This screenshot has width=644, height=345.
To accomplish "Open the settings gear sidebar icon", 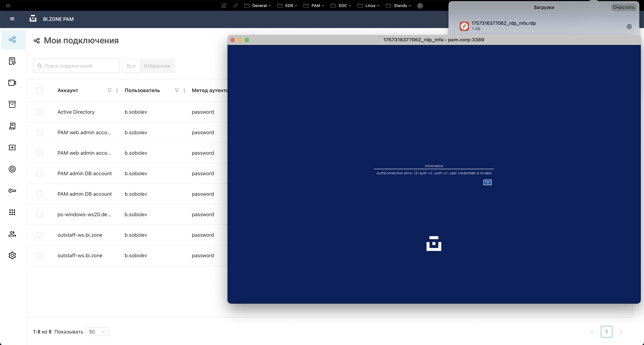I will click(12, 255).
